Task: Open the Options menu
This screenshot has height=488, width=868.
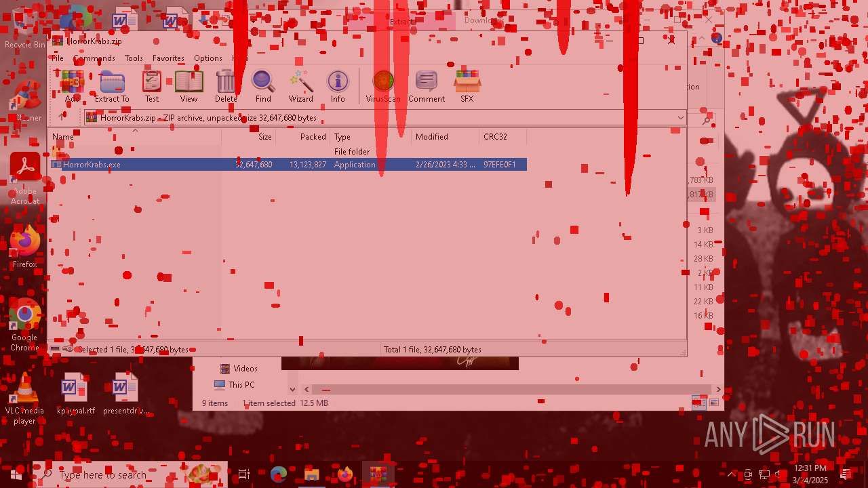Action: pos(208,58)
